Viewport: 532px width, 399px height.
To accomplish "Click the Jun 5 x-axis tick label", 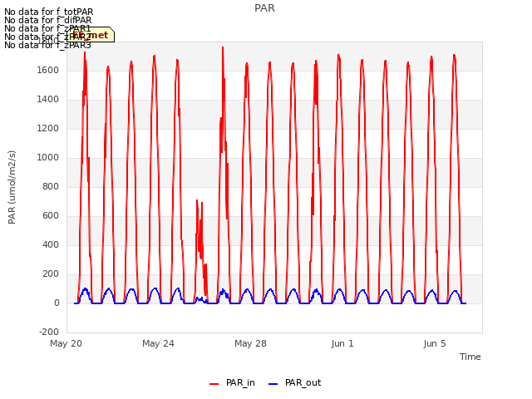I will 435,343.
